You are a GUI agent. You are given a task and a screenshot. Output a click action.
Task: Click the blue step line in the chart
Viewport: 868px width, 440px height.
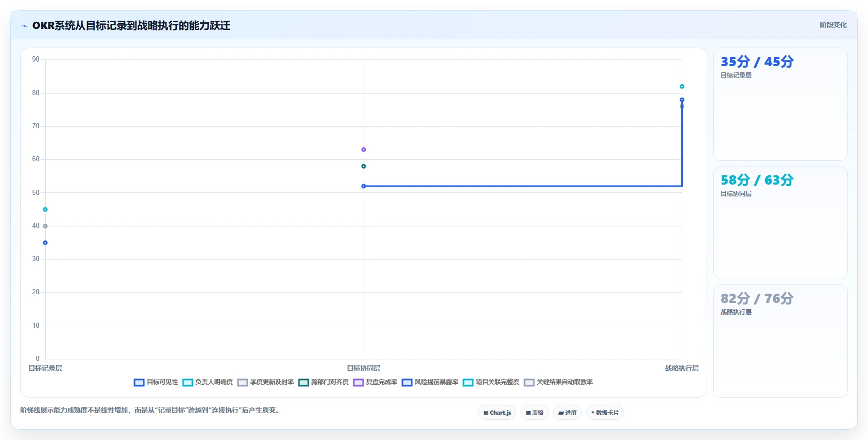[x=522, y=186]
